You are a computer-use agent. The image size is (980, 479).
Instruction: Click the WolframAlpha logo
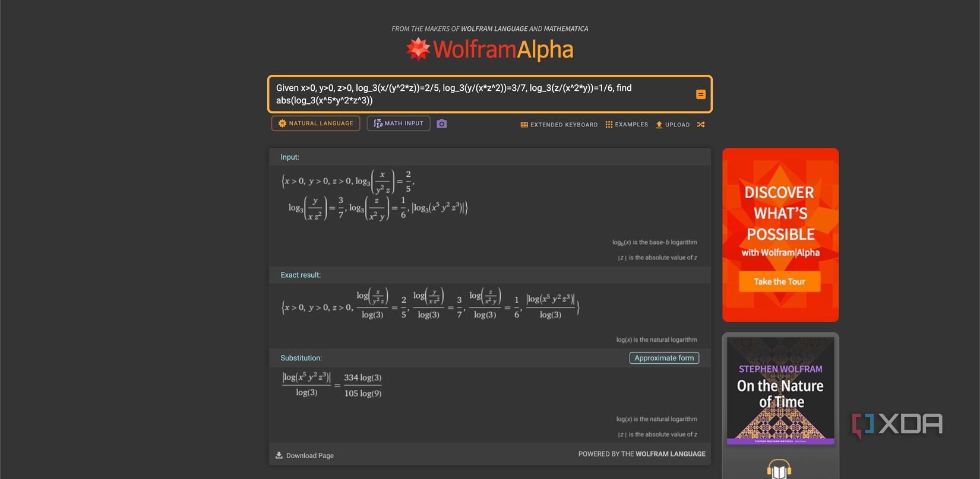tap(490, 49)
